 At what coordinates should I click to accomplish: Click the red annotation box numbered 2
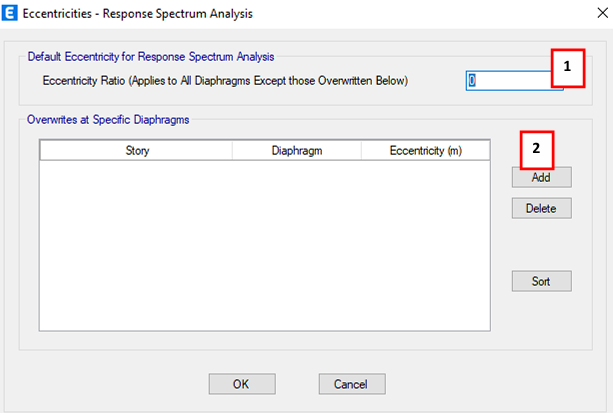(x=536, y=147)
